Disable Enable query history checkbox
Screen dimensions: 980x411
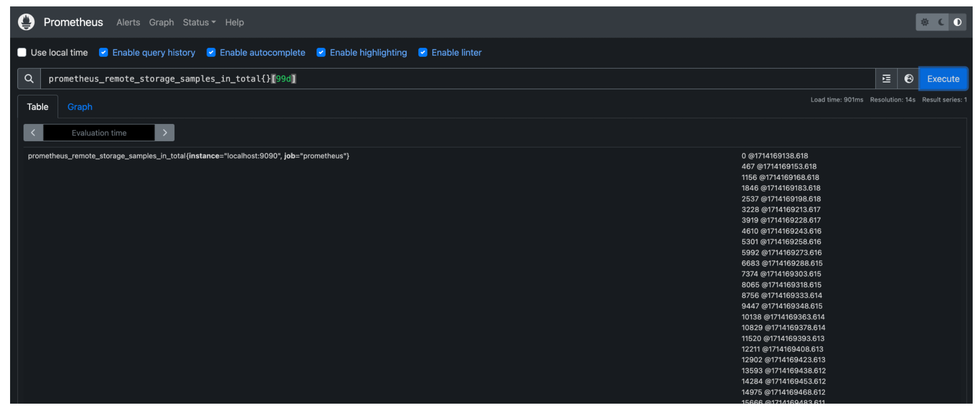[x=104, y=52]
